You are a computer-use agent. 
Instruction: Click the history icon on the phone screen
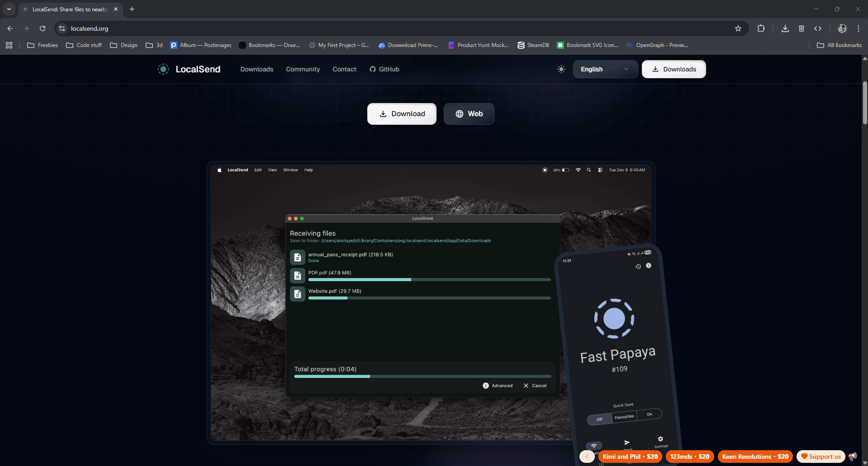click(x=638, y=266)
